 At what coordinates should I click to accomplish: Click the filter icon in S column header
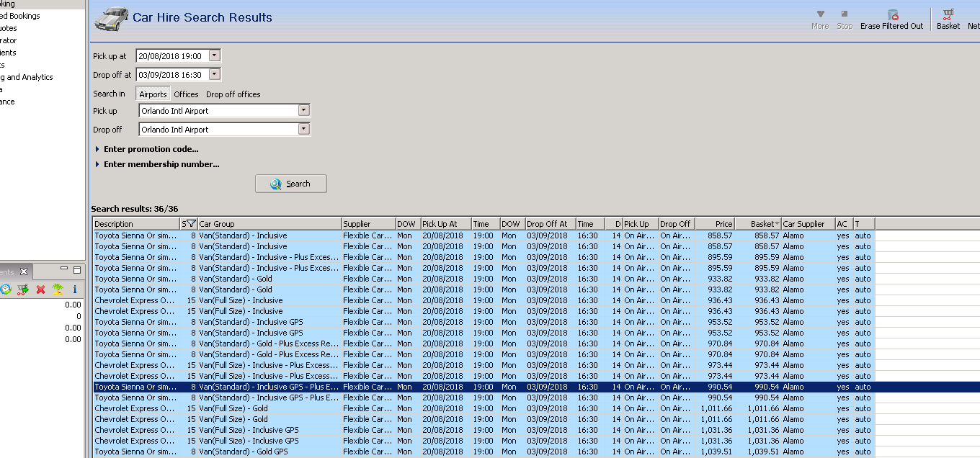[191, 224]
